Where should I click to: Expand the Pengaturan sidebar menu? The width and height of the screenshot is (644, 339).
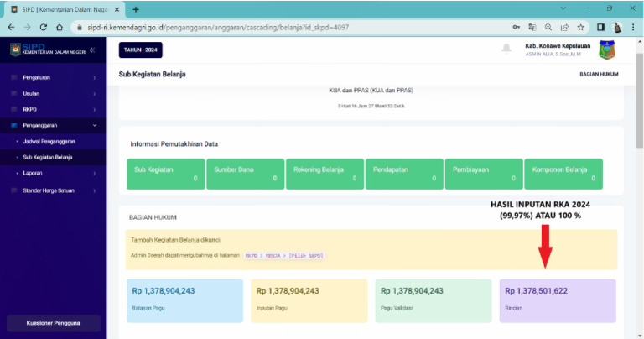(53, 78)
